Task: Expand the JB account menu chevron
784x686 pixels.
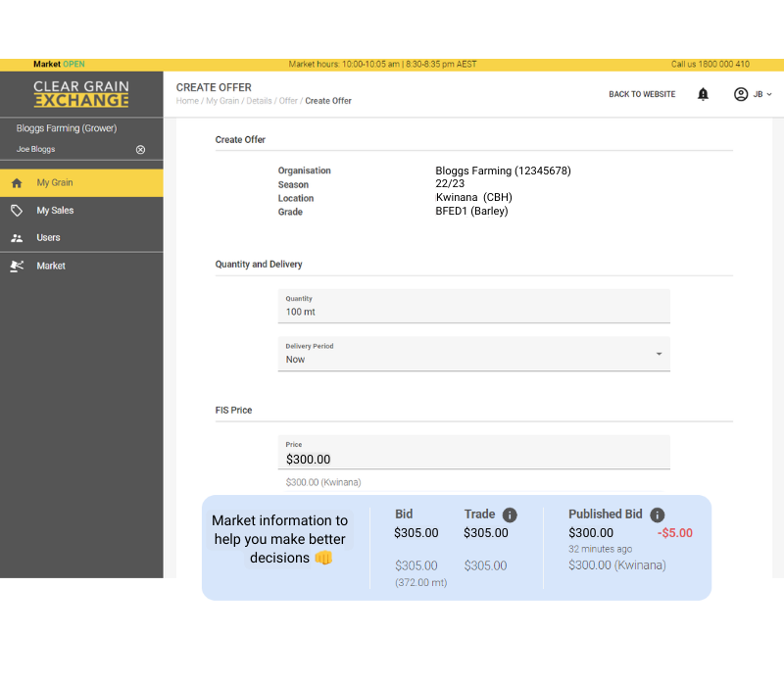Action: [770, 94]
